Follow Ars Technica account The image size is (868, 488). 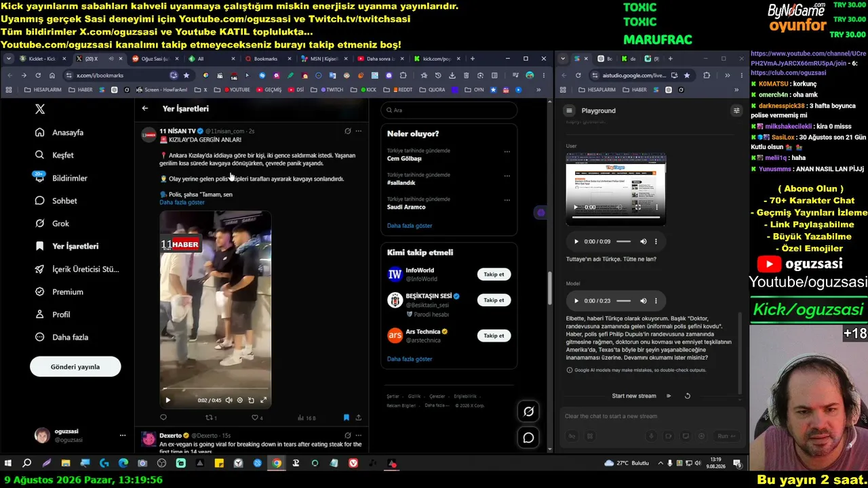click(x=494, y=335)
